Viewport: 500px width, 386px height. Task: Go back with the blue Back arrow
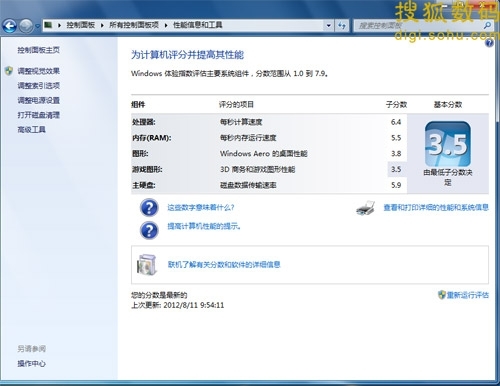9,26
